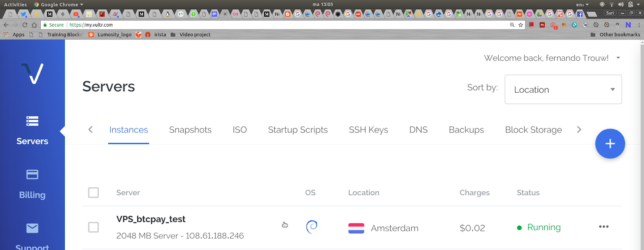Viewport: 644px width, 250px height.
Task: Open the DNS tab
Action: coord(419,130)
